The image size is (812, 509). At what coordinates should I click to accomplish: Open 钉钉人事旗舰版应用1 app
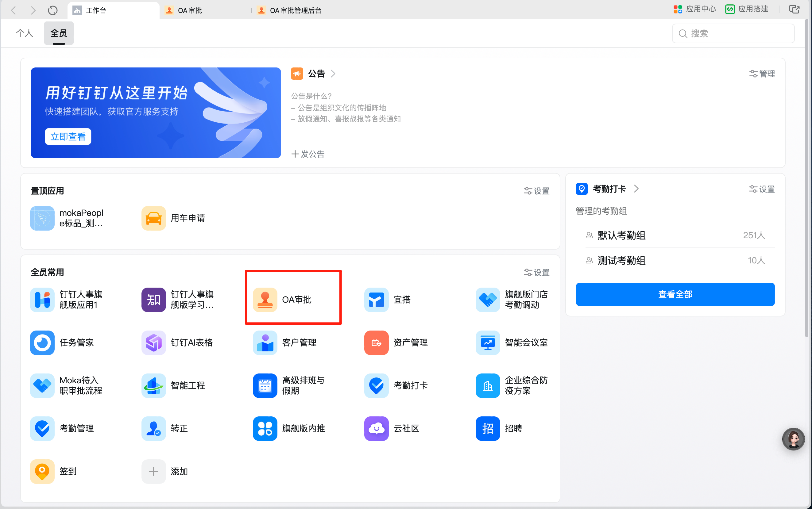[x=66, y=300]
